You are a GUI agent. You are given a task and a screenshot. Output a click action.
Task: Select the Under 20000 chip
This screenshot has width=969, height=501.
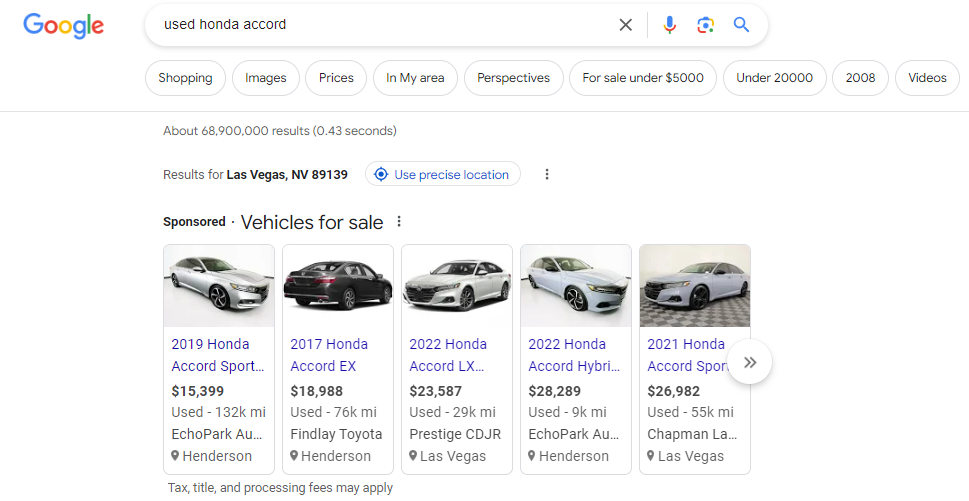tap(774, 78)
